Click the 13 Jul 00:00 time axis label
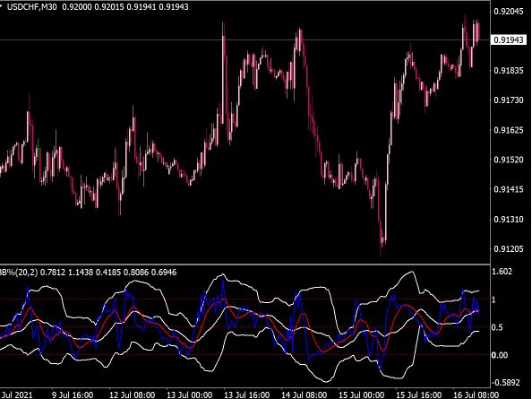Screen dimensions: 532x399 pyautogui.click(x=190, y=395)
